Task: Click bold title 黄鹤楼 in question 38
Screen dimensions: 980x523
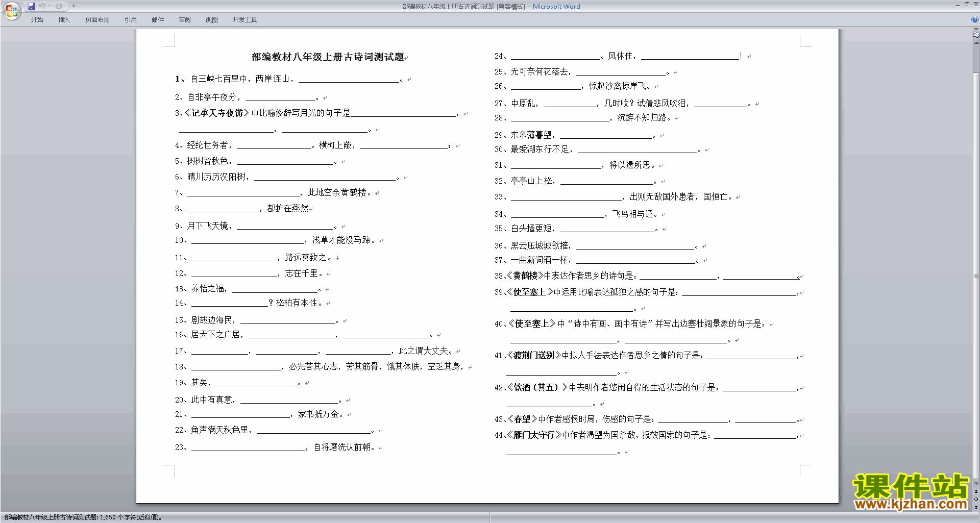Action: (525, 276)
